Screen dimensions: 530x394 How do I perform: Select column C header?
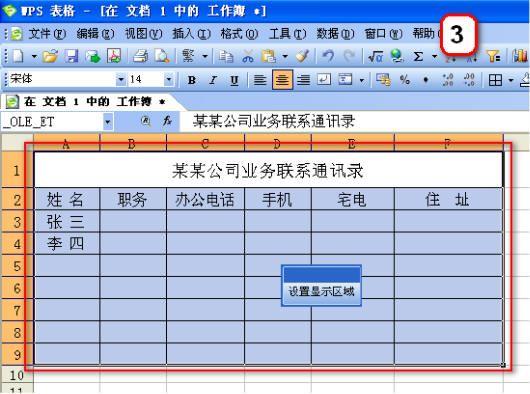[205, 144]
